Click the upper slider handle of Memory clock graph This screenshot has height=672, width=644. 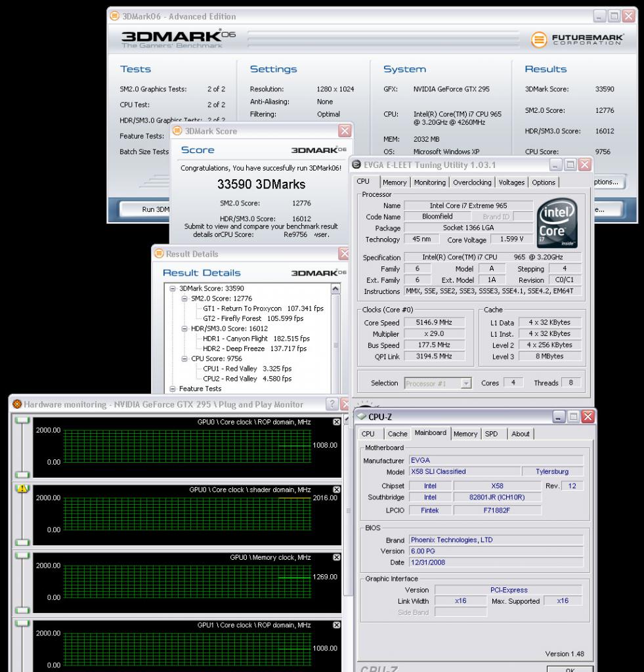pos(22,556)
